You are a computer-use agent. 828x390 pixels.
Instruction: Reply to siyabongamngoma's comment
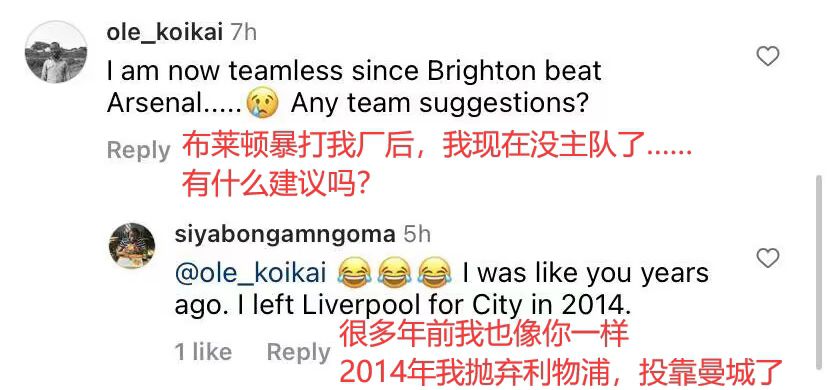(x=298, y=353)
